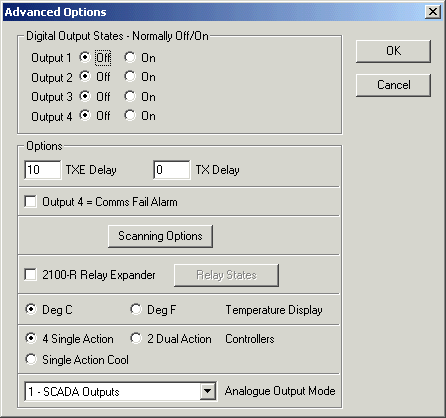
Task: Select Off radio for Output 4
Action: pos(85,116)
